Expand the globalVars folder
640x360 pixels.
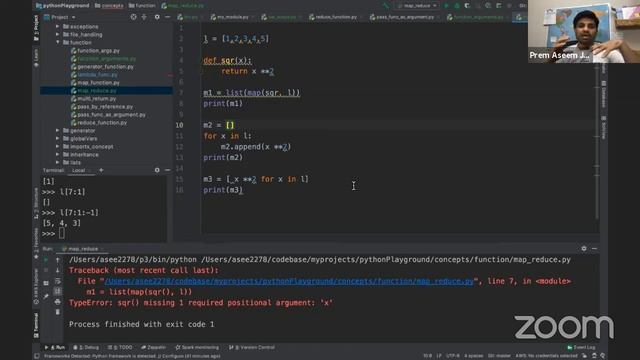point(58,139)
